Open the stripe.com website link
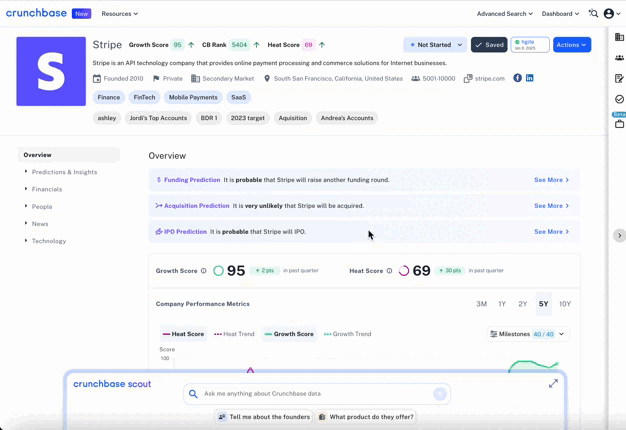Image resolution: width=626 pixels, height=430 pixels. click(x=489, y=79)
